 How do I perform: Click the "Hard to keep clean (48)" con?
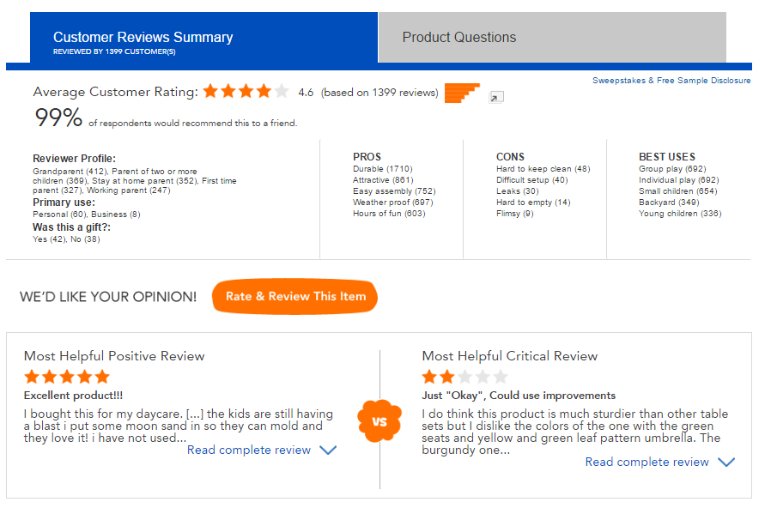coord(543,169)
